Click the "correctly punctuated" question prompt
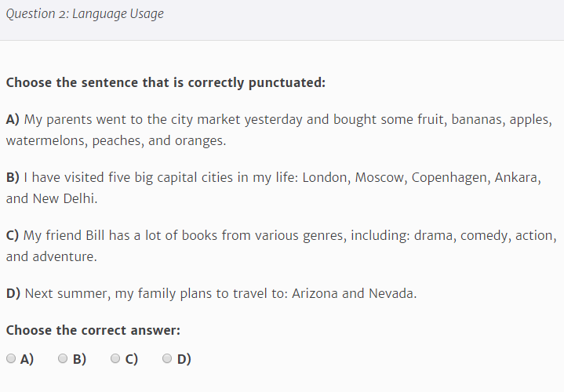 point(166,82)
